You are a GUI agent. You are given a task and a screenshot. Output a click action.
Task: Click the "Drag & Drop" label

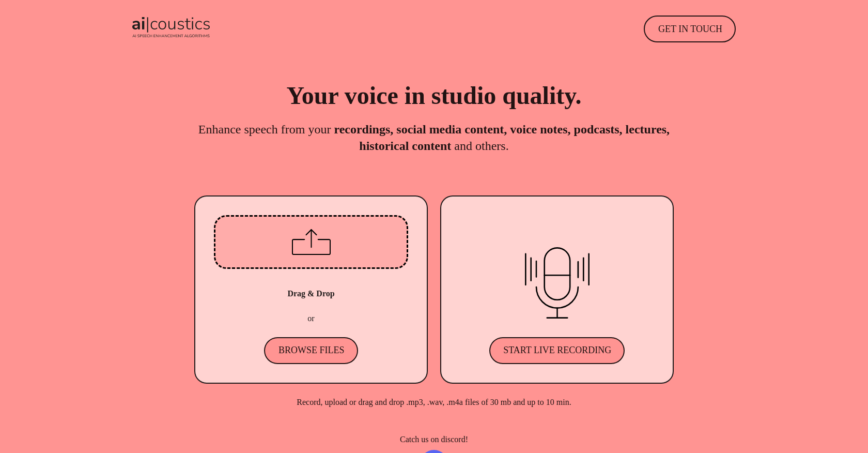pyautogui.click(x=311, y=294)
